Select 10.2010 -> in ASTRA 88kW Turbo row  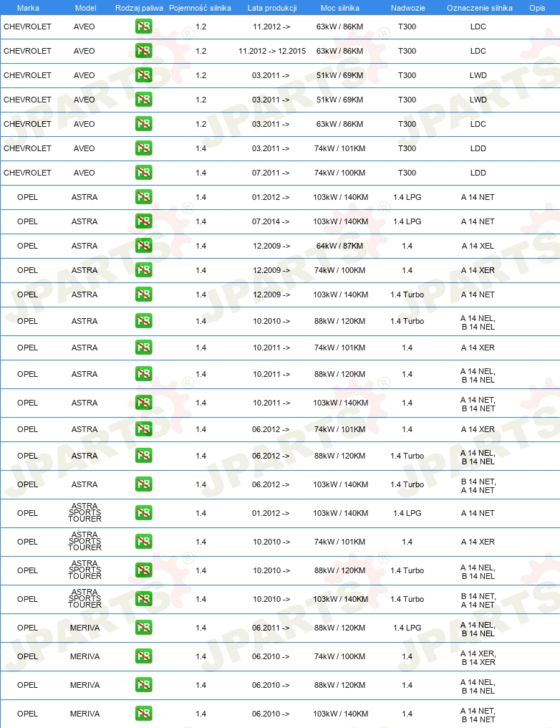(271, 321)
